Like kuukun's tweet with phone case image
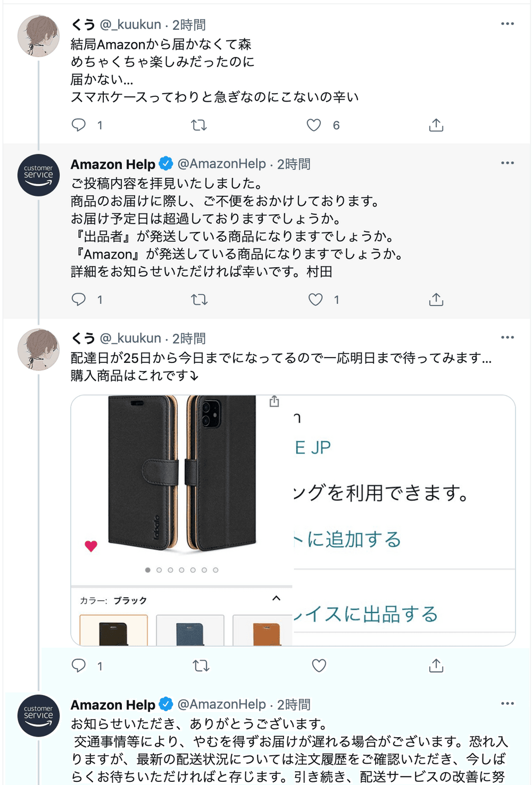Screen dimensions: 532x785 point(319,665)
